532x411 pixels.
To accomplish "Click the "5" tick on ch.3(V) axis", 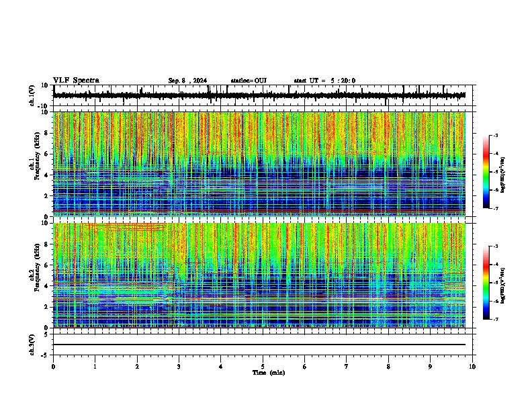I will click(47, 334).
